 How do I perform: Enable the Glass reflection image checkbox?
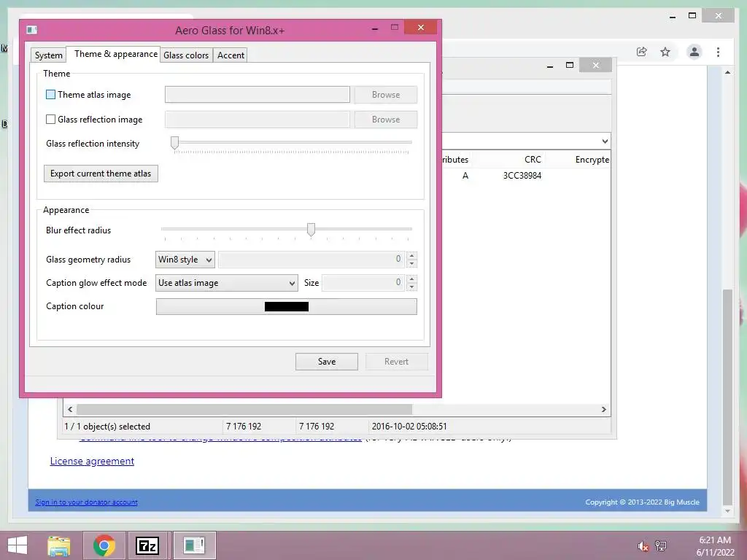coord(50,119)
